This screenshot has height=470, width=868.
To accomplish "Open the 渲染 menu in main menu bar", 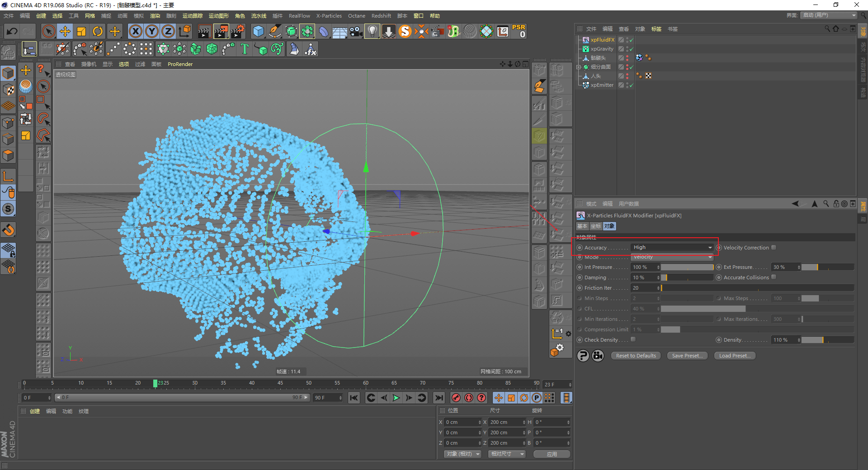I will click(x=155, y=16).
